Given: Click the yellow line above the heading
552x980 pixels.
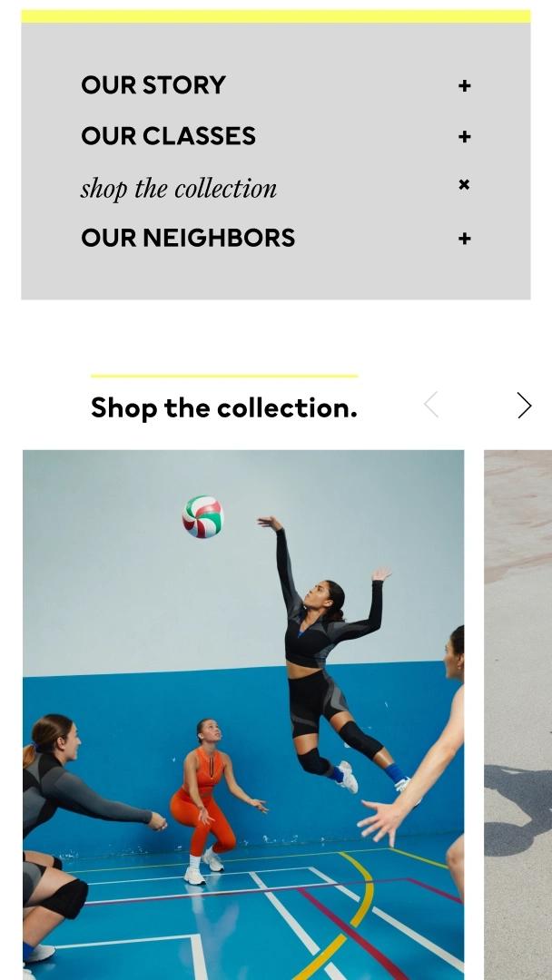Looking at the screenshot, I should click(224, 377).
